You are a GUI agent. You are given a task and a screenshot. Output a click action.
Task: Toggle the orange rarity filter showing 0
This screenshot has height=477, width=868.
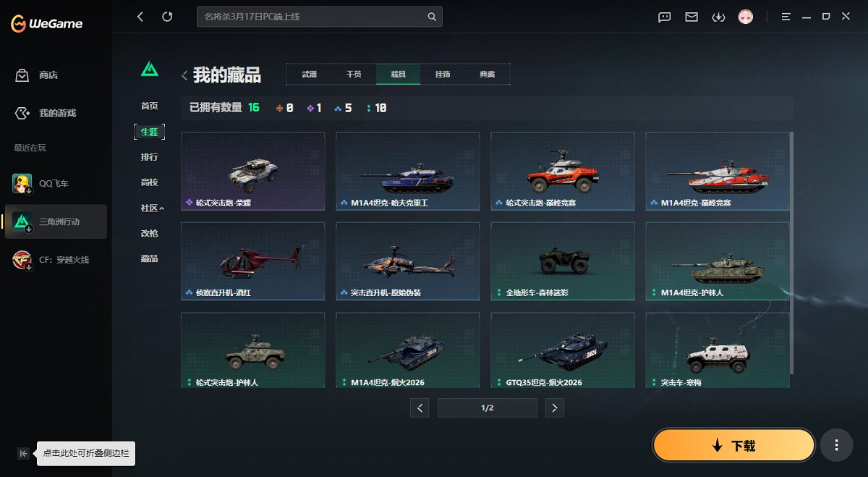tap(281, 106)
